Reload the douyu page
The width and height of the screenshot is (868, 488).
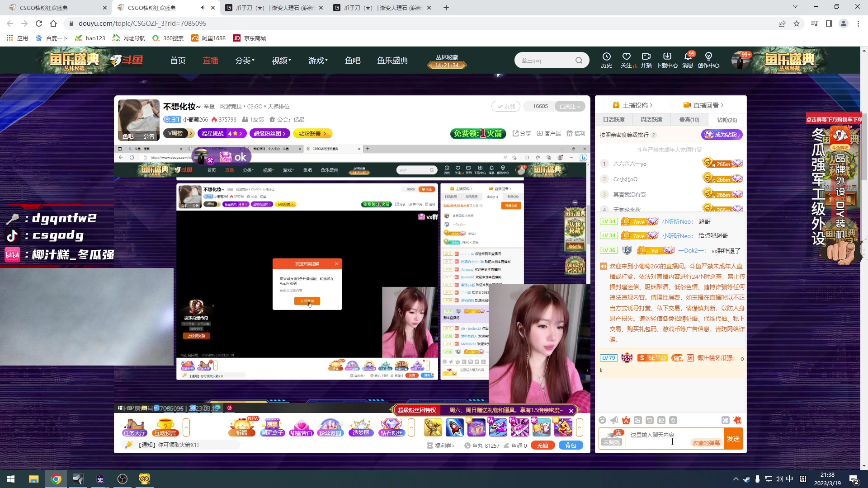(39, 23)
